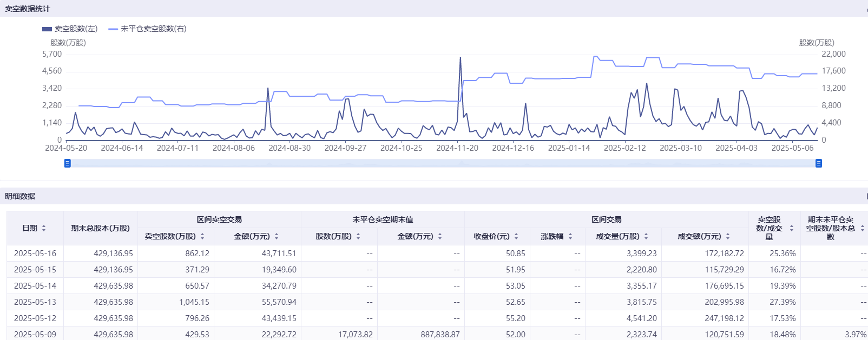868x340 pixels.
Task: Click sort arrows beside 涨跌幅 header
Action: click(570, 236)
